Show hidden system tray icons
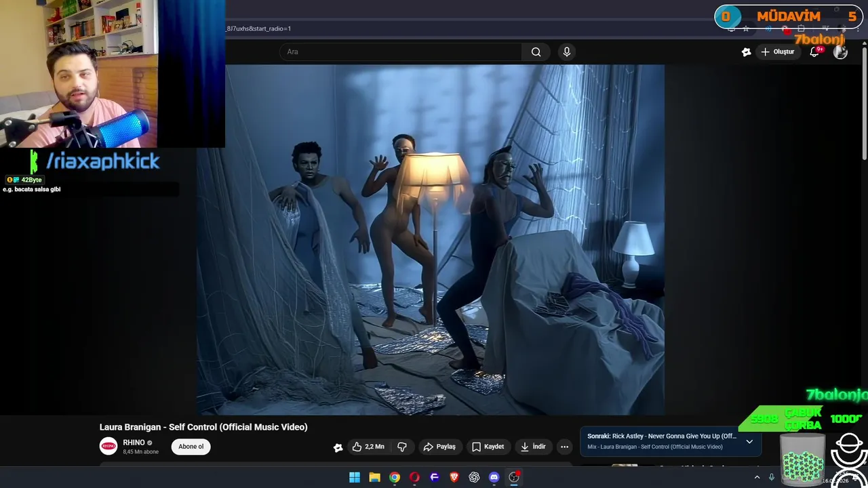Image resolution: width=868 pixels, height=488 pixels. 757,477
